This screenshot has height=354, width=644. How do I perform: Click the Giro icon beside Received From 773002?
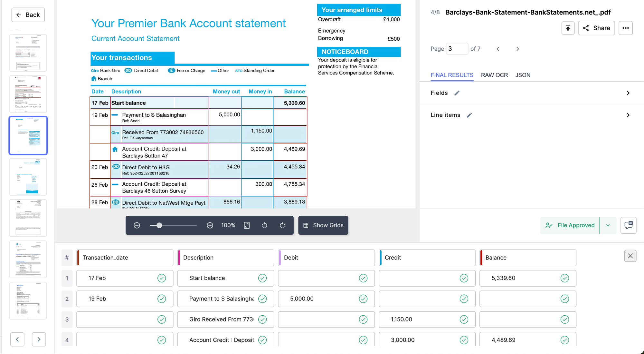(115, 133)
